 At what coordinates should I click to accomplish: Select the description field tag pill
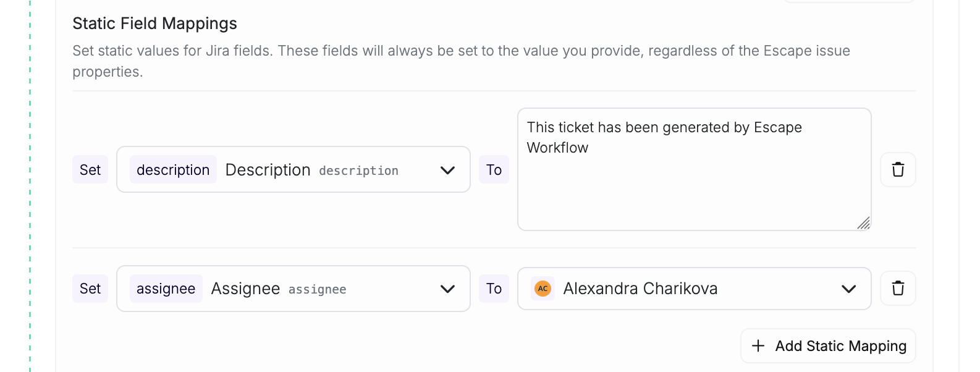click(x=173, y=169)
